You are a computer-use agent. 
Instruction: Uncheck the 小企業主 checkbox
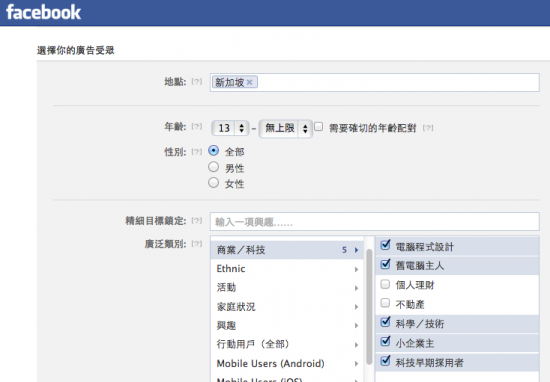(385, 341)
